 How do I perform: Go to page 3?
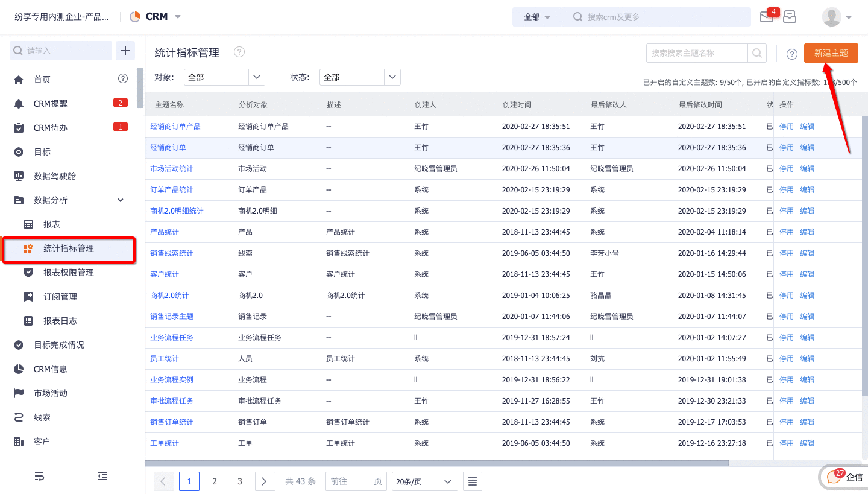pos(240,481)
